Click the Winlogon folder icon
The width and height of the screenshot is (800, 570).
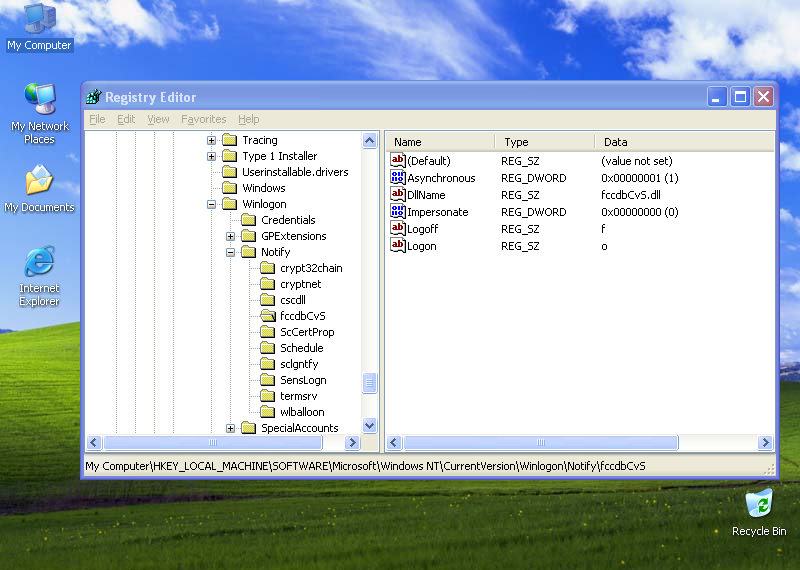coord(230,204)
